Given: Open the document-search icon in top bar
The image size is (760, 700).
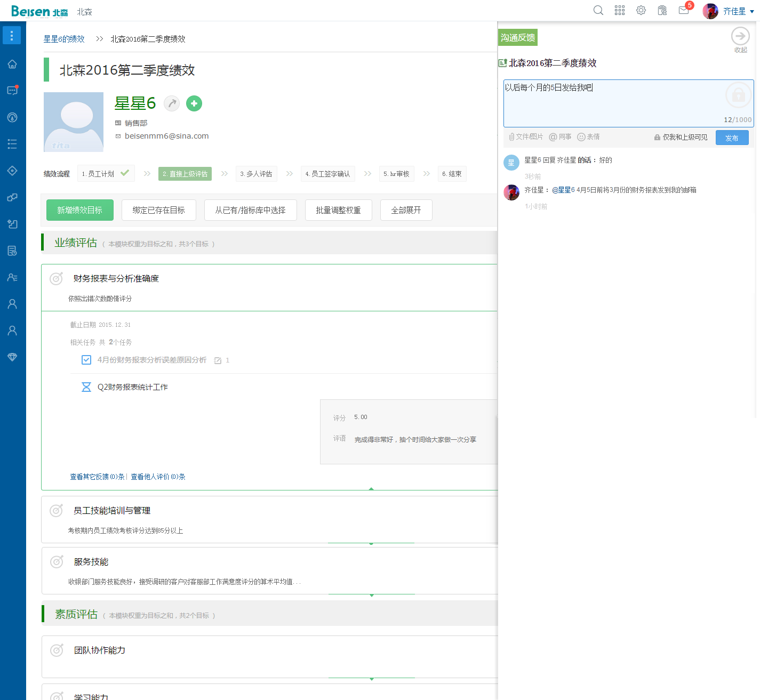Looking at the screenshot, I should click(x=662, y=11).
